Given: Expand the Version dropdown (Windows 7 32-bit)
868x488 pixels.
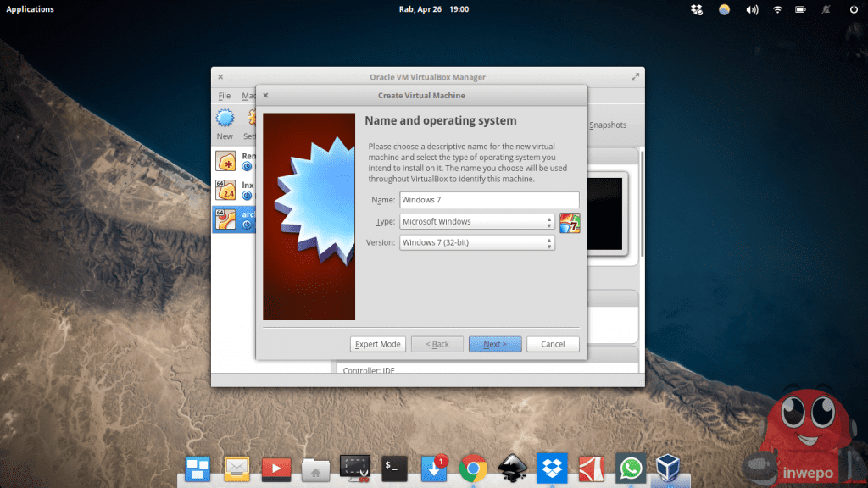Looking at the screenshot, I should (x=477, y=243).
